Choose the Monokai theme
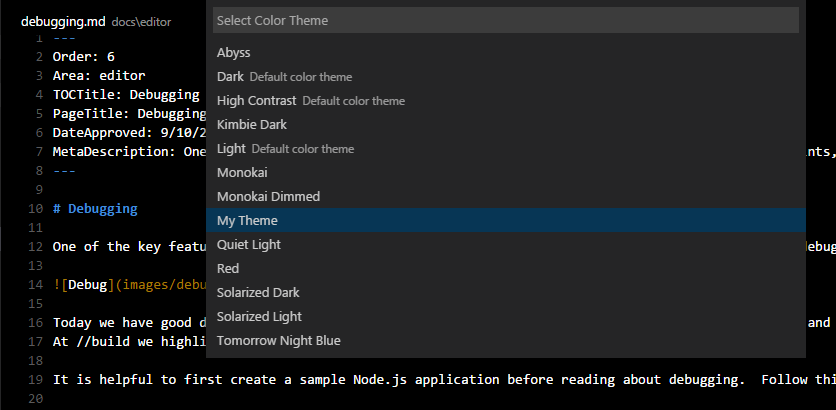This screenshot has height=410, width=836. pyautogui.click(x=242, y=172)
